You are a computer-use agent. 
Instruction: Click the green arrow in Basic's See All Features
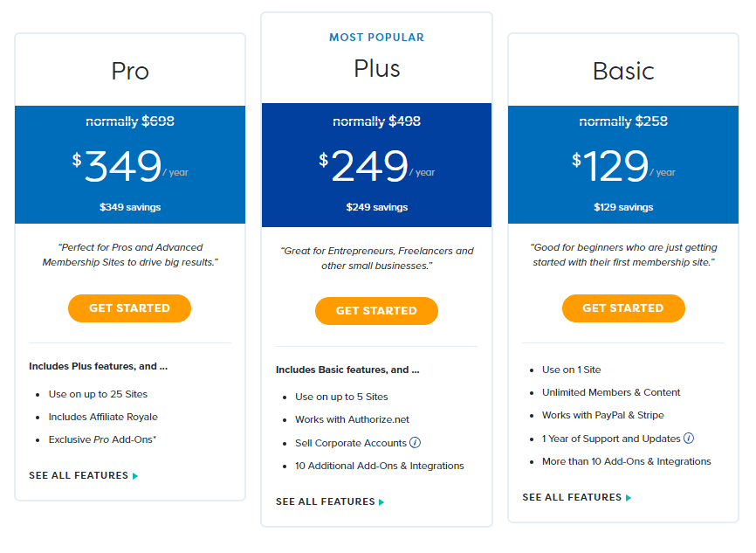[629, 498]
